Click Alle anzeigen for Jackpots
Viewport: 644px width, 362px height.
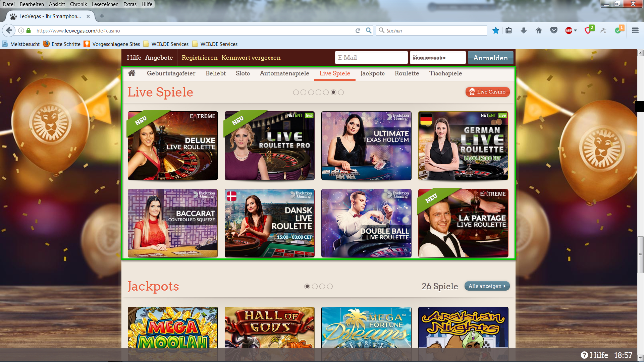(487, 286)
